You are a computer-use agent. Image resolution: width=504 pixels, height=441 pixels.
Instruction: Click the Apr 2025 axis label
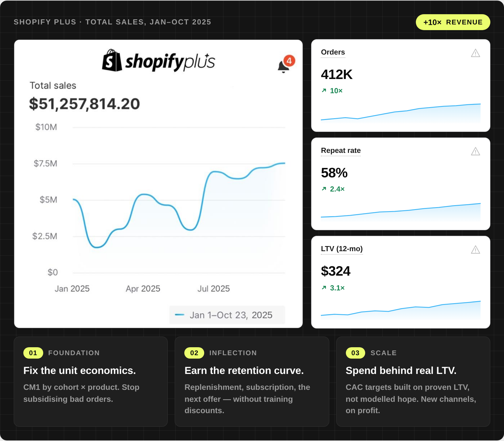[x=143, y=289]
